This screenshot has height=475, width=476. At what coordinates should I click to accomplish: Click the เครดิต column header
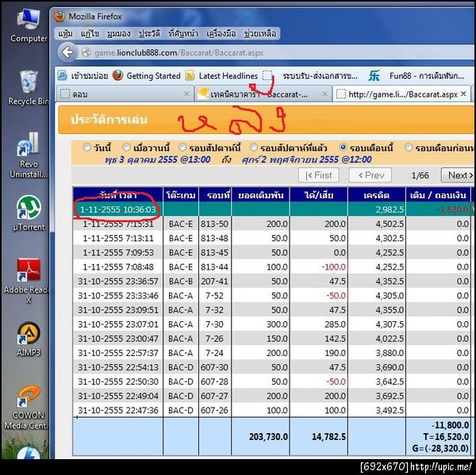pyautogui.click(x=377, y=195)
